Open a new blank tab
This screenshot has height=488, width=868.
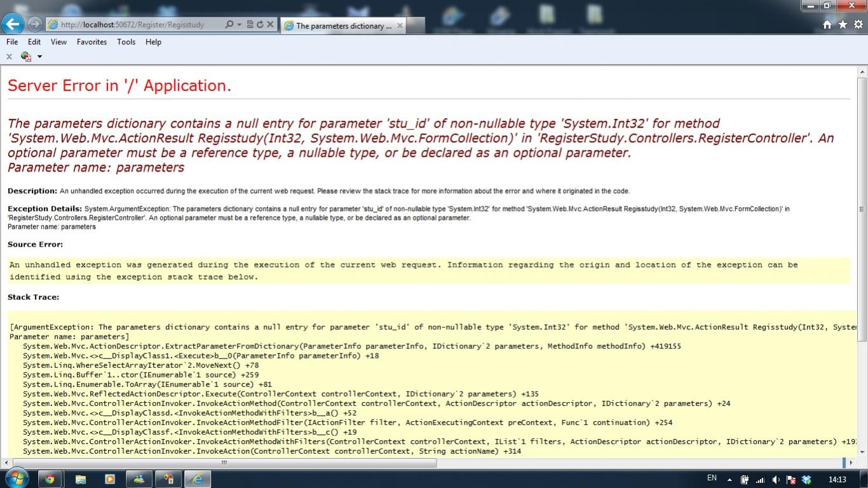click(x=416, y=26)
